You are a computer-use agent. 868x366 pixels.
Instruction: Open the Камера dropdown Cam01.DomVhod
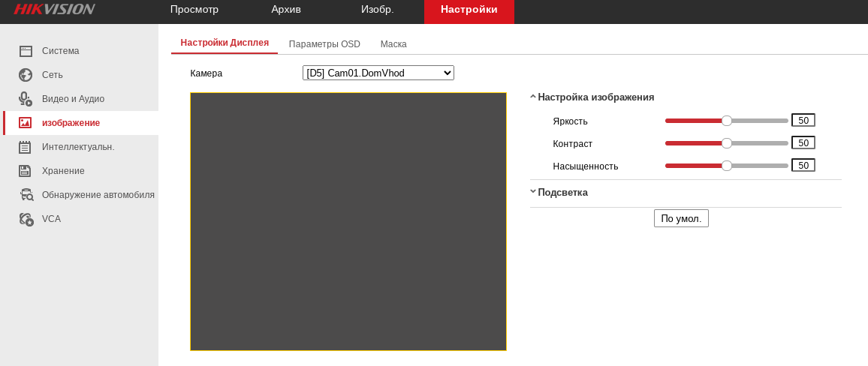(x=378, y=73)
